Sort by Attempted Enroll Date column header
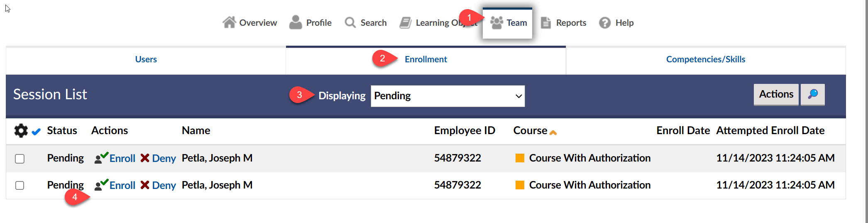 click(770, 130)
